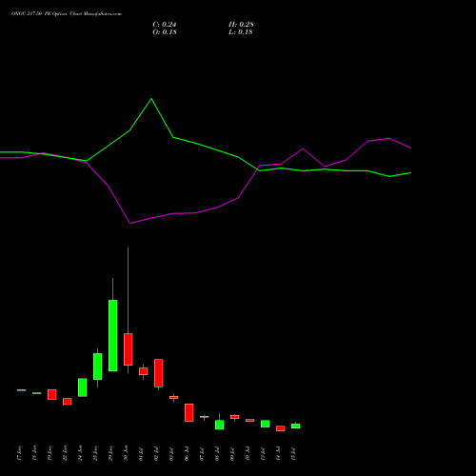This screenshot has height=476, width=476.
Task: Click the red candle with long wick above 30 Jun
Action: 129,349
